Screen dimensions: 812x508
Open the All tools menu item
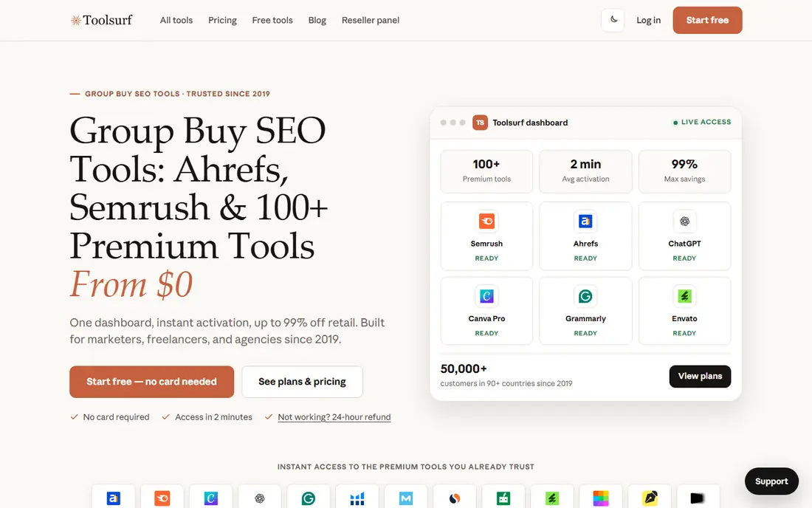pyautogui.click(x=176, y=20)
